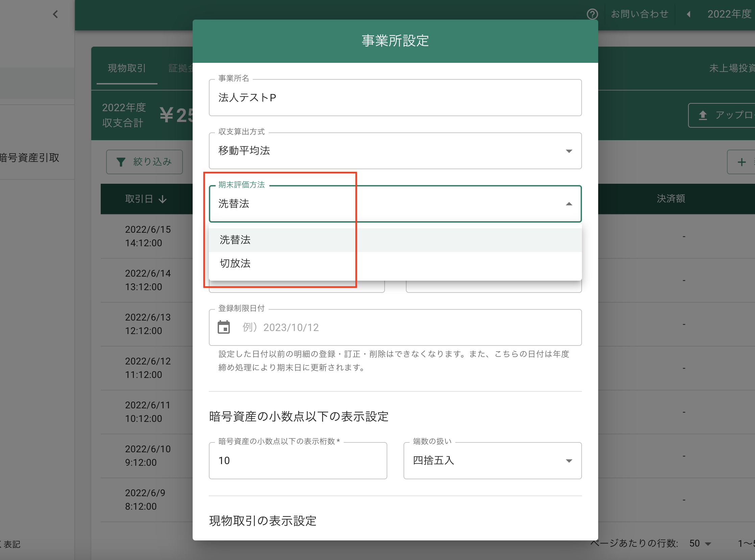Open 収支算出方式 dropdown showing 移動平均法

click(x=395, y=151)
